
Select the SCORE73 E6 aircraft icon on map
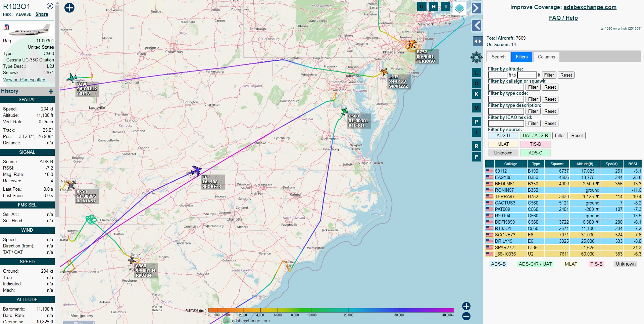(x=196, y=171)
